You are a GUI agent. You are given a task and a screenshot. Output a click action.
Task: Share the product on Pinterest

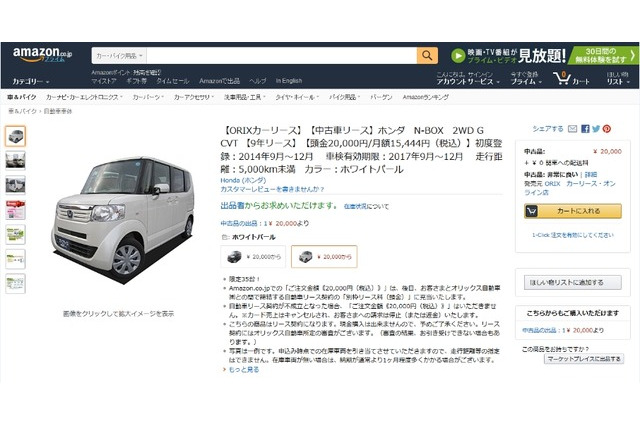[x=607, y=129]
